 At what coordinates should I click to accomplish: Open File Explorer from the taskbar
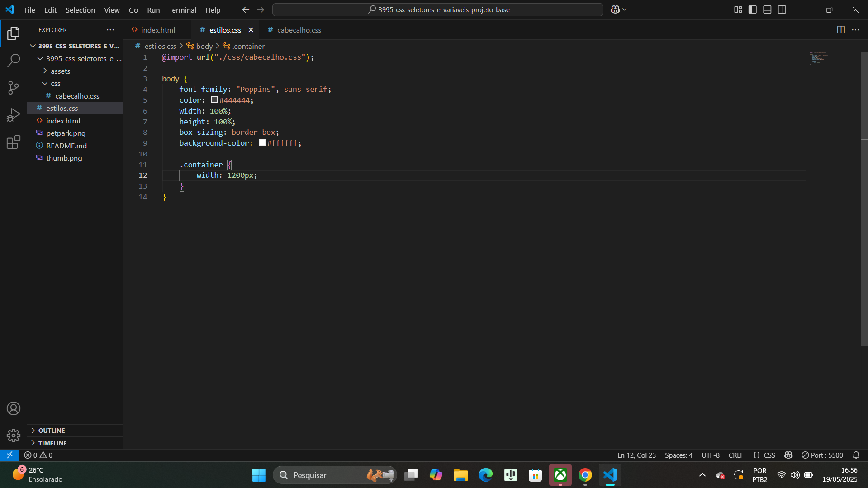(461, 475)
